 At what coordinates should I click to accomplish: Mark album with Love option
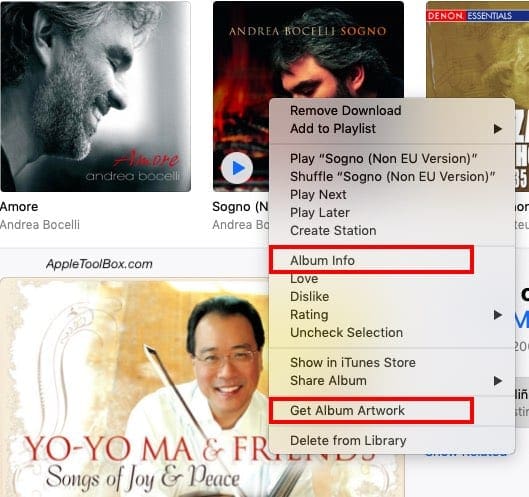[x=304, y=279]
